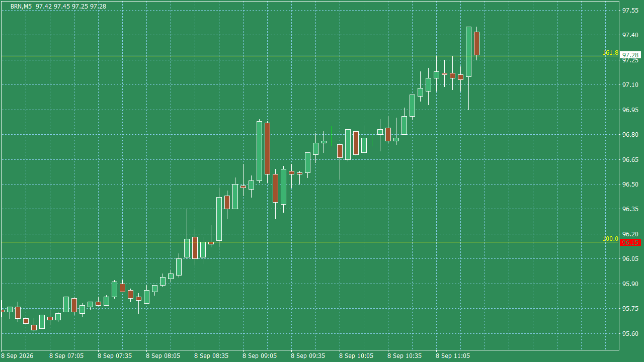Click the 96.35 price axis label
644x362 pixels.
[630, 209]
